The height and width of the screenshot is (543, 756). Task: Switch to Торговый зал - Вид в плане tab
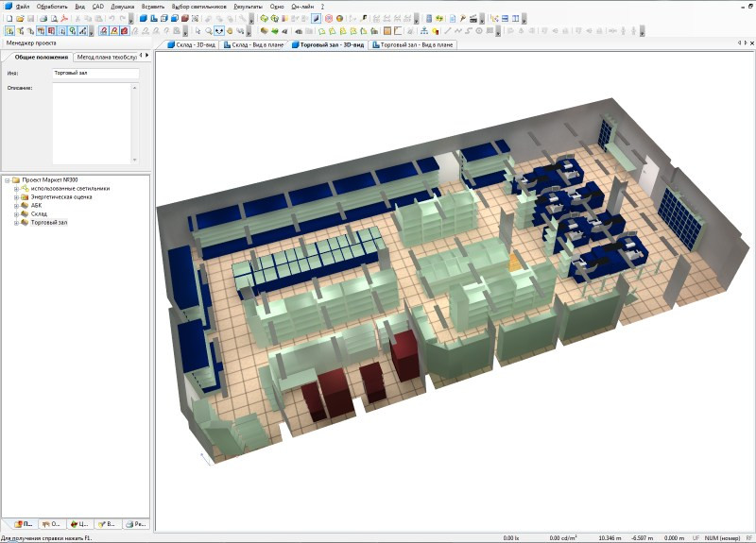pos(413,44)
